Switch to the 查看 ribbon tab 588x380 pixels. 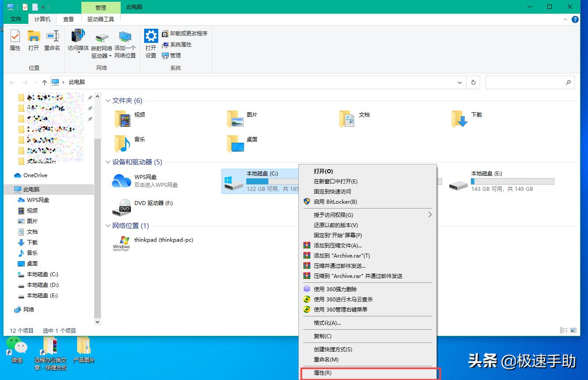pyautogui.click(x=69, y=19)
